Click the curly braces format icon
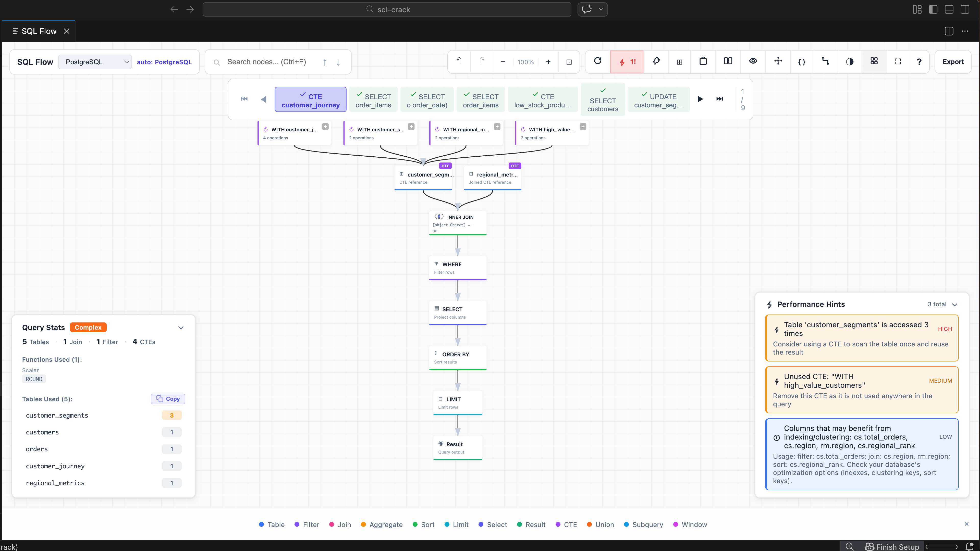The height and width of the screenshot is (551, 980). point(802,61)
